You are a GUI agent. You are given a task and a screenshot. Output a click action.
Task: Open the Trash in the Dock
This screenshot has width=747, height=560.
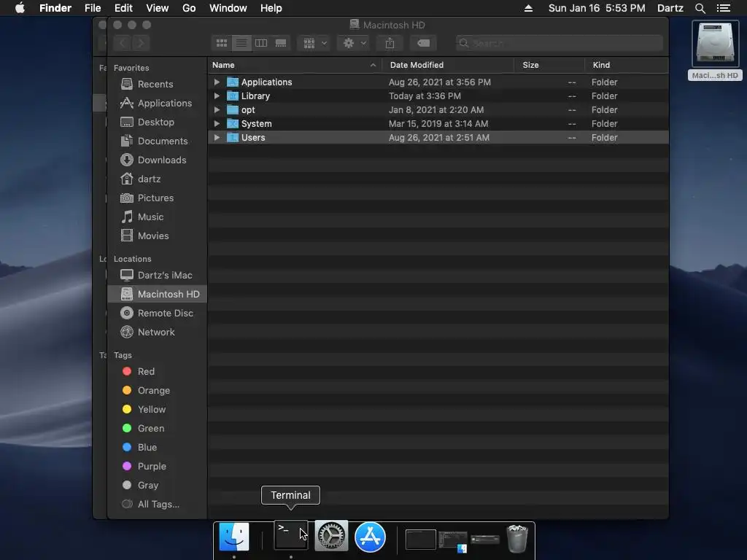[x=517, y=539]
